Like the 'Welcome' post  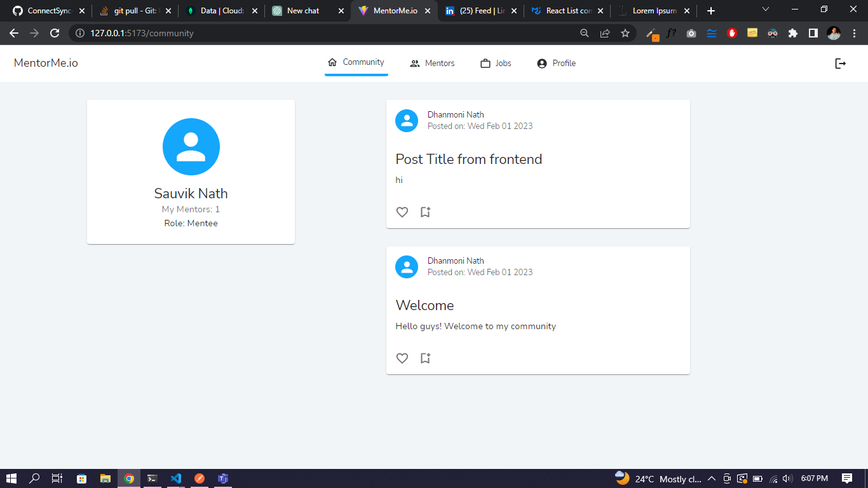tap(402, 358)
